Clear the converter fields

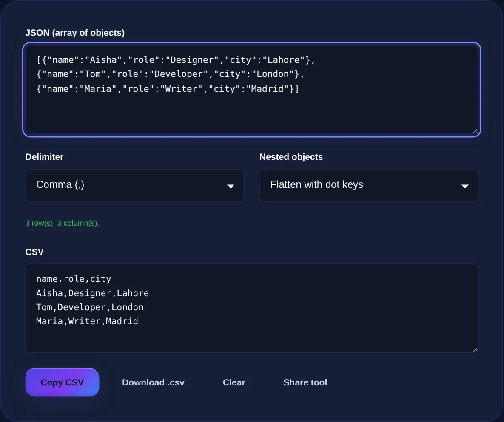coord(234,382)
